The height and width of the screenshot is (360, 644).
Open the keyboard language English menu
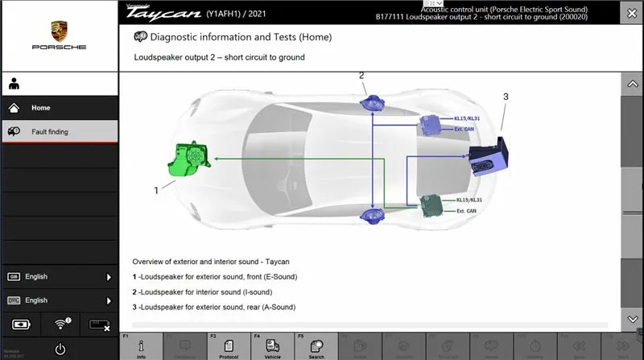click(x=60, y=300)
